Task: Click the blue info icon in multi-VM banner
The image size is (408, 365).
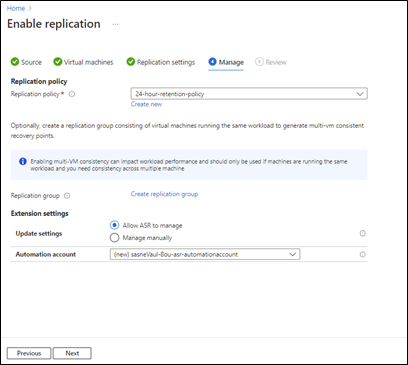Action: click(23, 162)
